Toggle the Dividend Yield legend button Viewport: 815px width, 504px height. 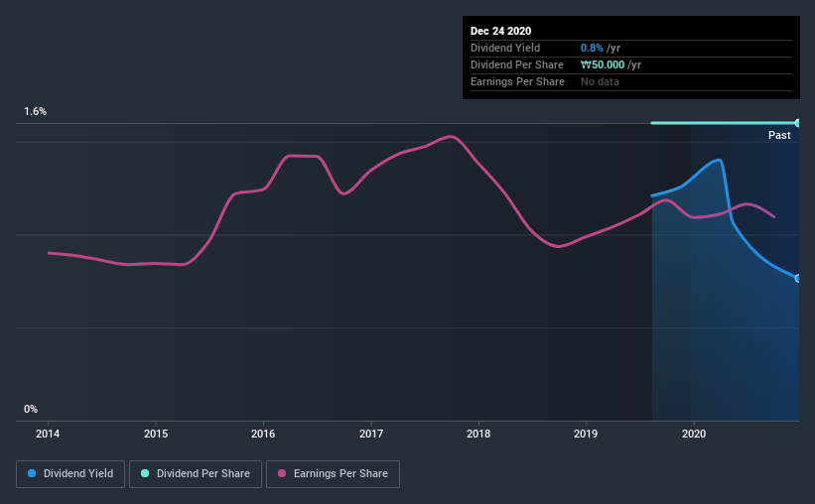[x=70, y=474]
